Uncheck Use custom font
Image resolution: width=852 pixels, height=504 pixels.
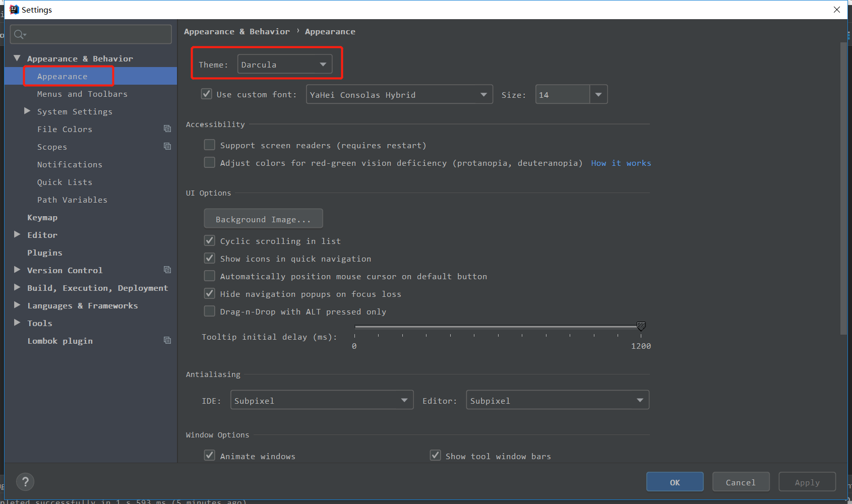[x=207, y=94]
